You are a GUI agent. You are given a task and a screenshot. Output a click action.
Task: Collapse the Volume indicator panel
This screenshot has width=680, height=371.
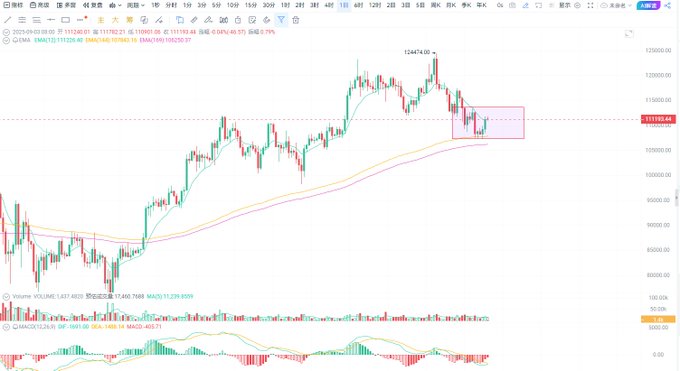pos(6,297)
